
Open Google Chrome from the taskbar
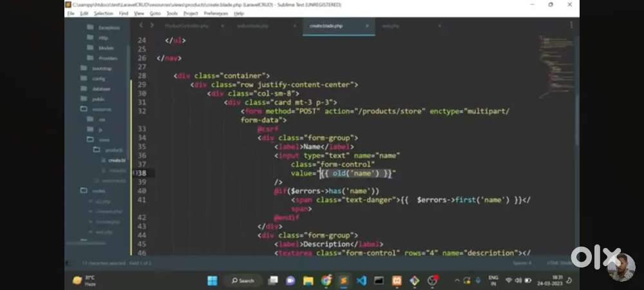coord(327,280)
